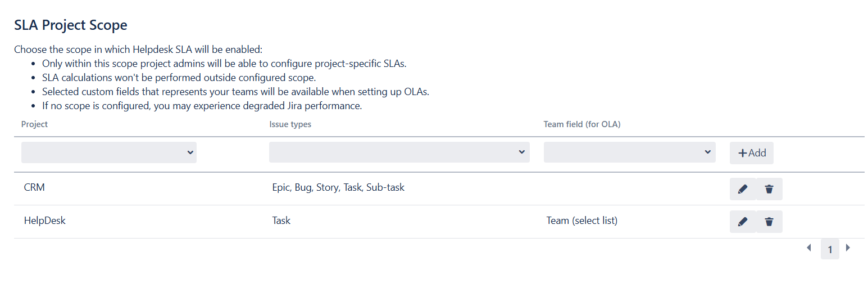
Task: Click the HelpDesk row pencil icon
Action: click(742, 222)
